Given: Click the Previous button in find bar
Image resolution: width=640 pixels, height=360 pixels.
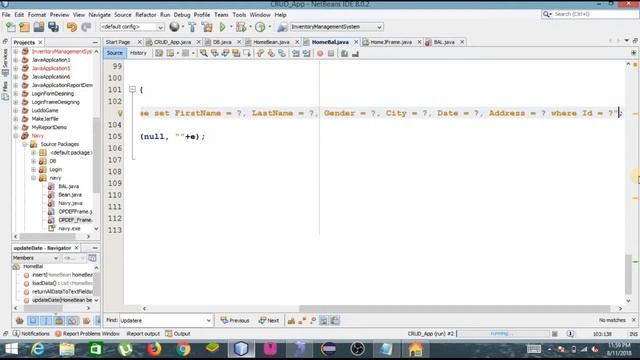Looking at the screenshot, I should 235,320.
